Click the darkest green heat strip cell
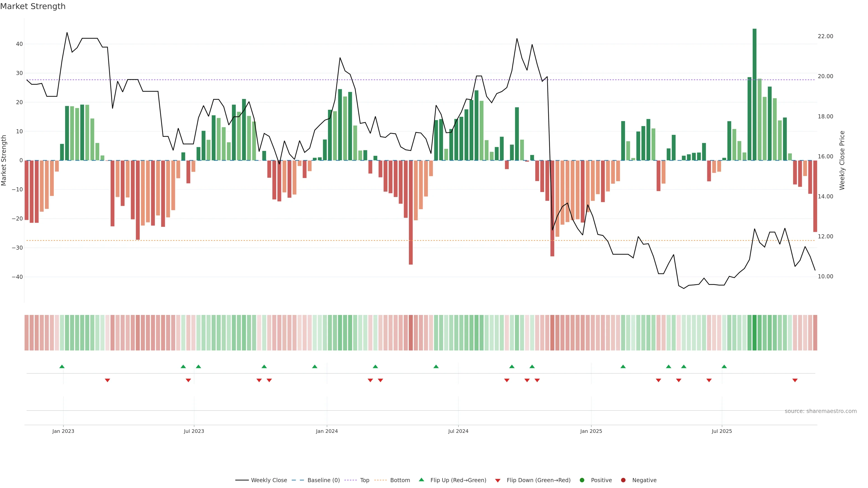Image resolution: width=868 pixels, height=488 pixels. tap(755, 332)
